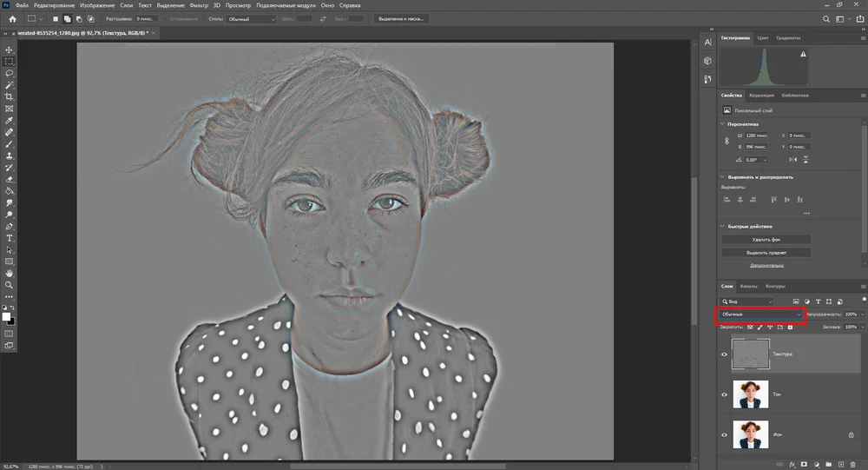Select the Crop tool
The image size is (868, 470).
(x=10, y=97)
